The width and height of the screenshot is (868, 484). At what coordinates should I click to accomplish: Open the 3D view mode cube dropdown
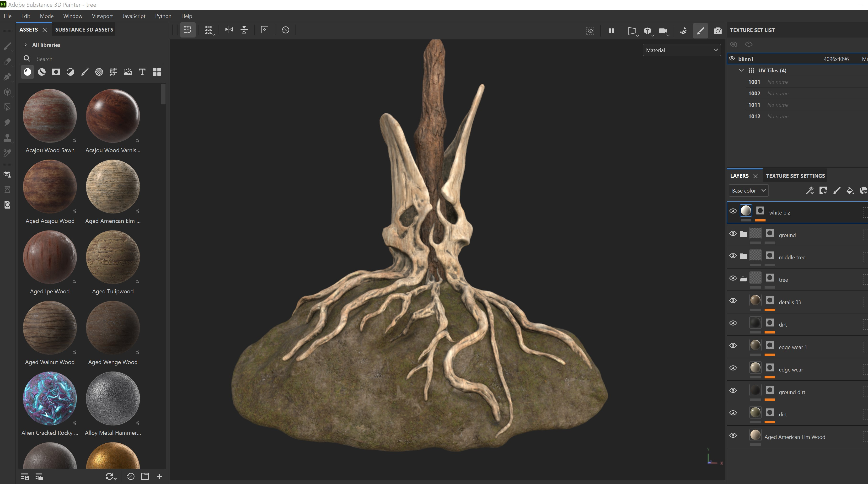(649, 31)
